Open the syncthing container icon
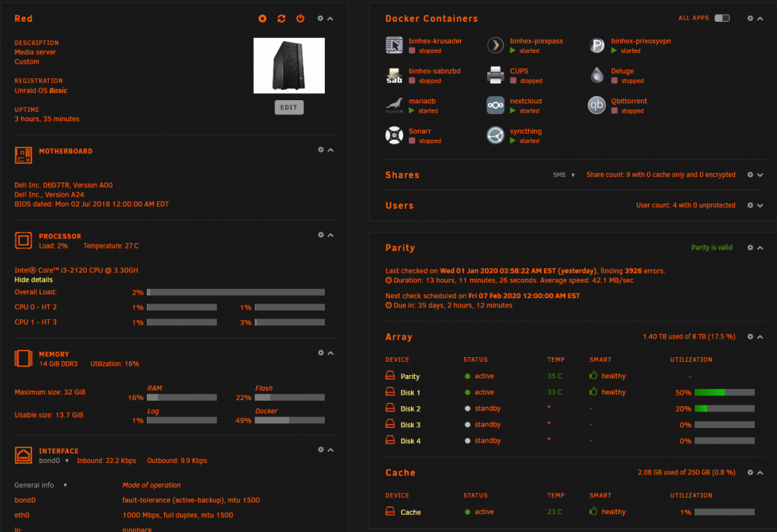This screenshot has width=777, height=532. [496, 135]
